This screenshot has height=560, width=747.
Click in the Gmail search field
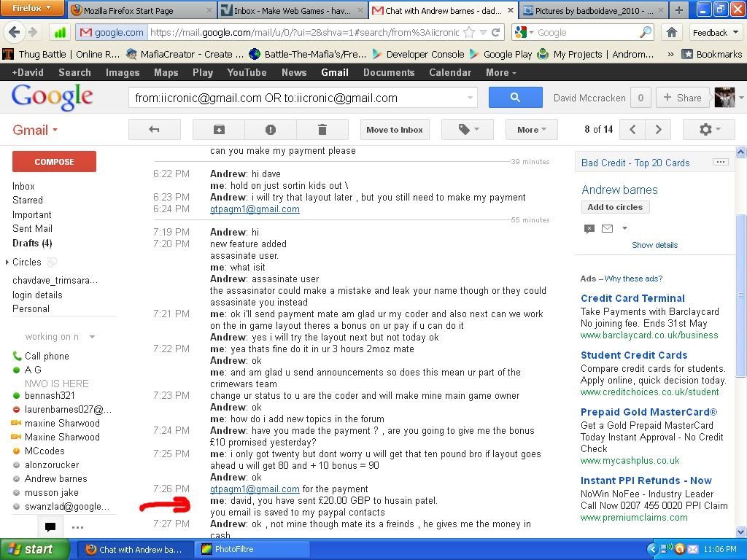pos(295,98)
